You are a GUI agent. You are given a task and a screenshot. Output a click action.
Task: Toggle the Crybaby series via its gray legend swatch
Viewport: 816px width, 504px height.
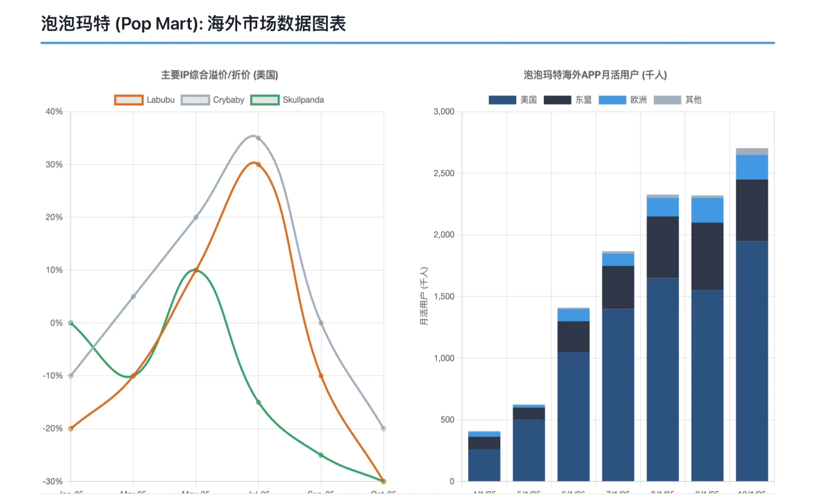pyautogui.click(x=195, y=100)
